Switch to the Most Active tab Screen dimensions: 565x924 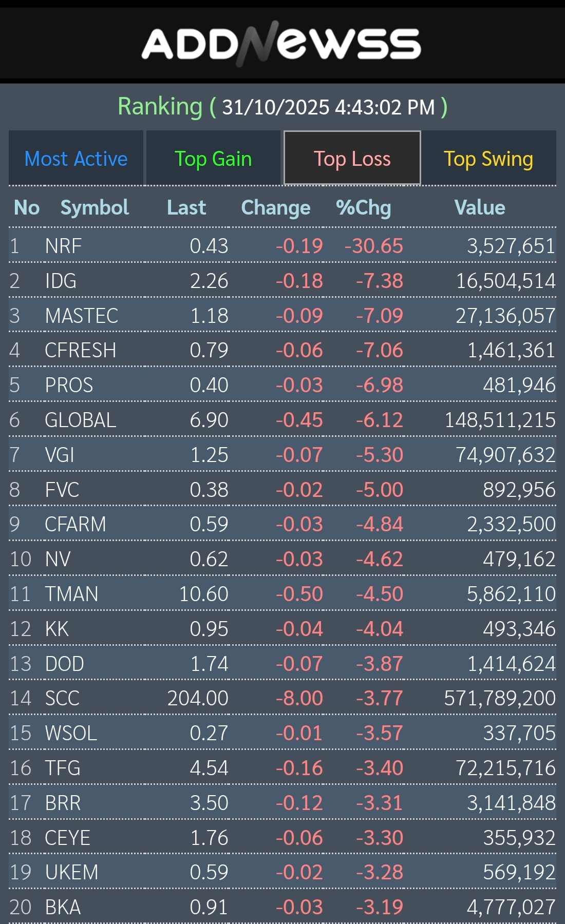tap(76, 159)
